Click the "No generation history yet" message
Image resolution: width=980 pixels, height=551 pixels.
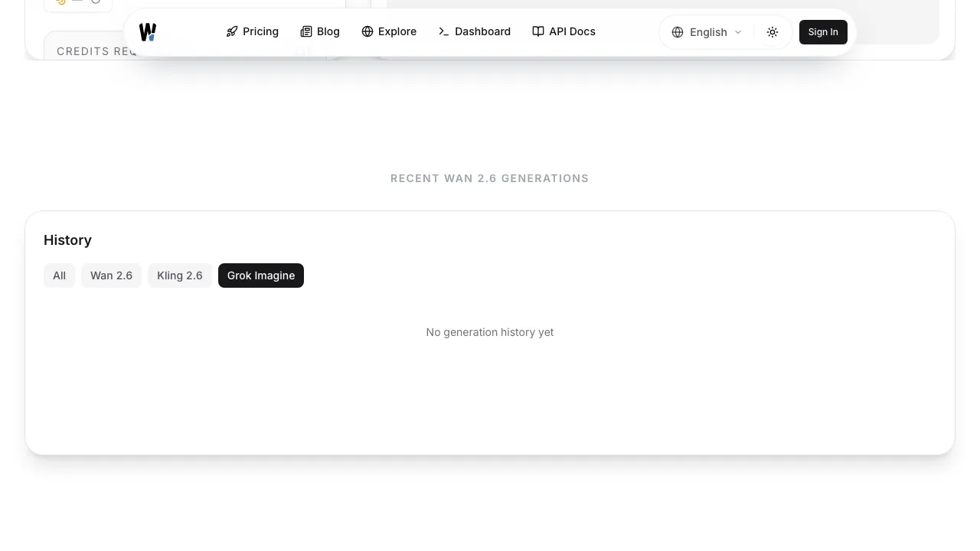490,332
